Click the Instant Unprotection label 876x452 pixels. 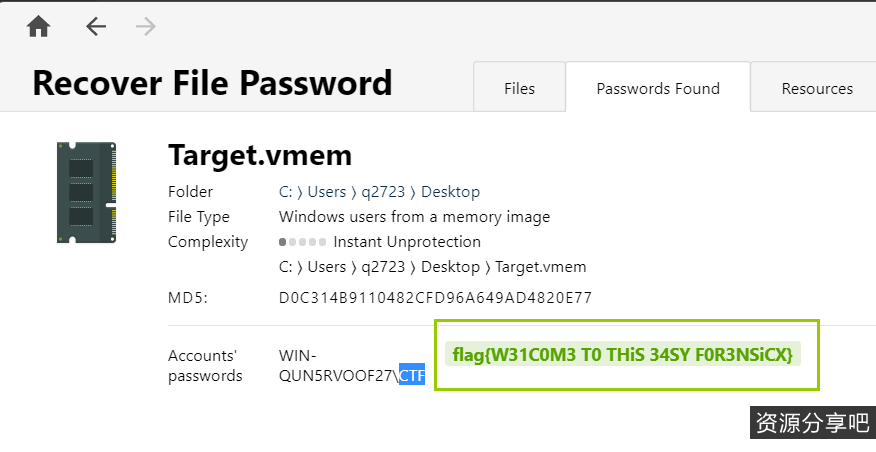click(407, 242)
